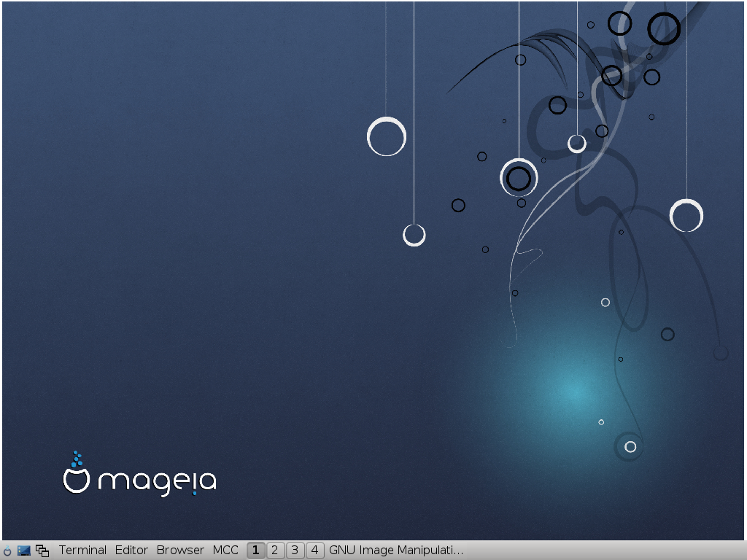The image size is (747, 560).
Task: Launch Editor from the taskbar
Action: (x=131, y=550)
